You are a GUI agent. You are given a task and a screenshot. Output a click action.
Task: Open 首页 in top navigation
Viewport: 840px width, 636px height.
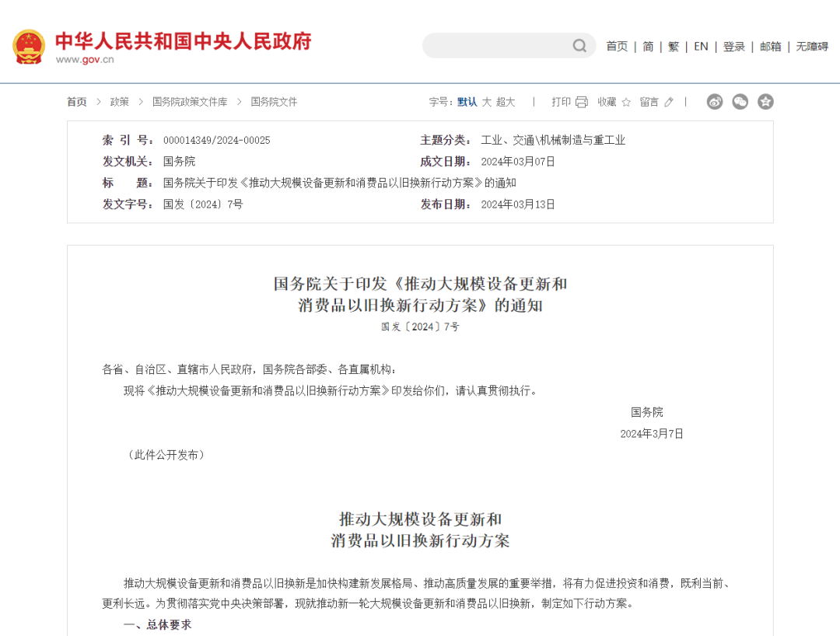click(617, 47)
